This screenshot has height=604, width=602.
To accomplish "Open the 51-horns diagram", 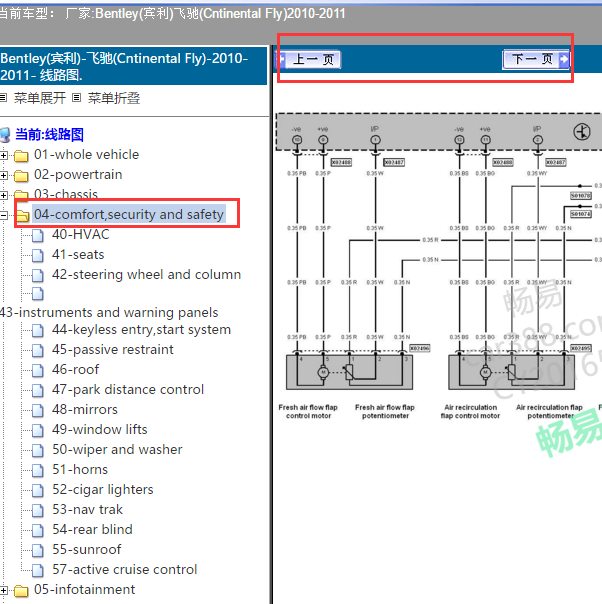I will (80, 470).
